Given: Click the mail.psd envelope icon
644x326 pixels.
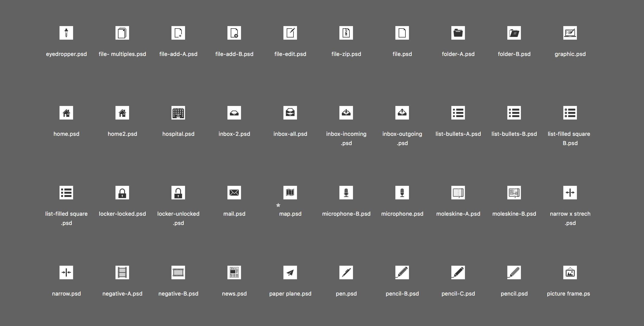Looking at the screenshot, I should (234, 193).
